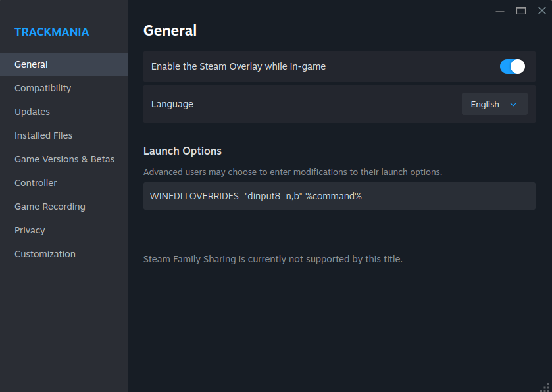
Task: Click the Launch Options heading
Action: 182,151
